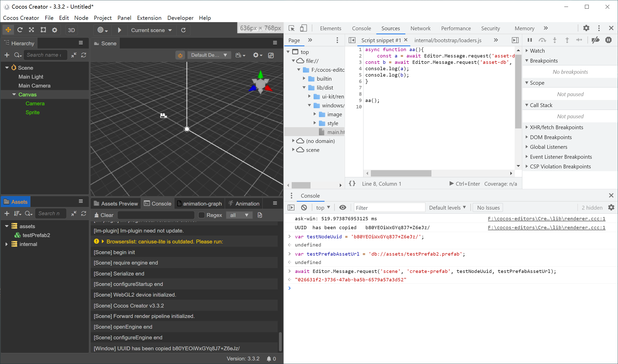Open the Developer menu
618x364 pixels.
[x=180, y=18]
